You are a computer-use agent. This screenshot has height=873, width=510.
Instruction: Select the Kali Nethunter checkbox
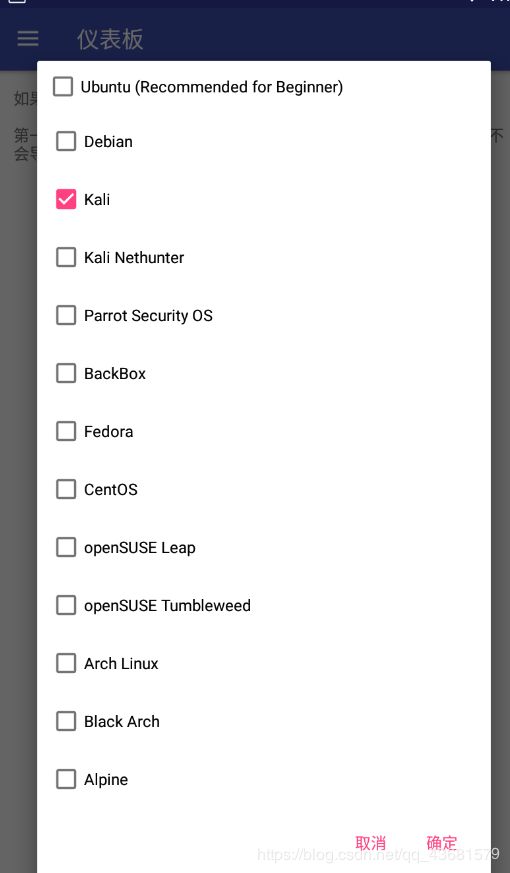coord(66,257)
